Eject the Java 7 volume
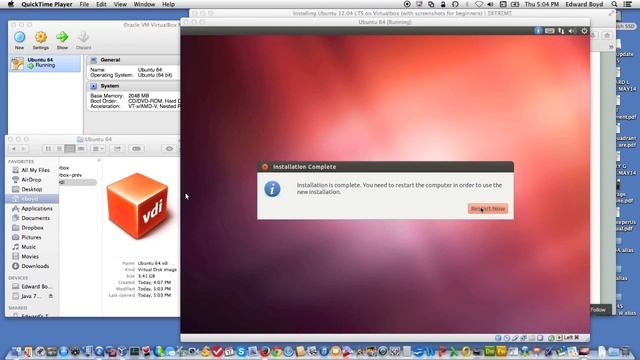 point(51,296)
